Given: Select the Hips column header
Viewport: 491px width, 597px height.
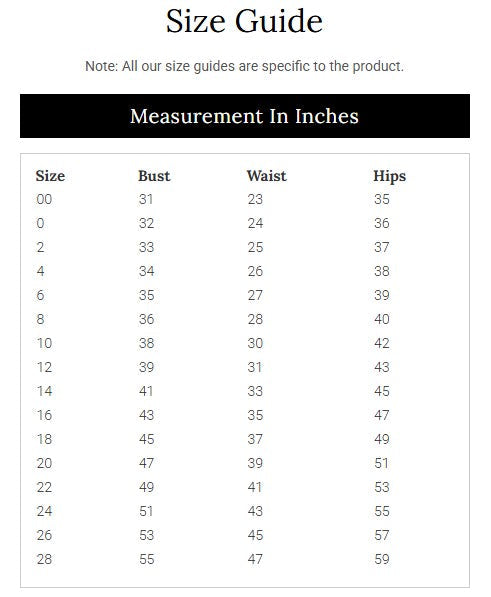Looking at the screenshot, I should point(389,176).
